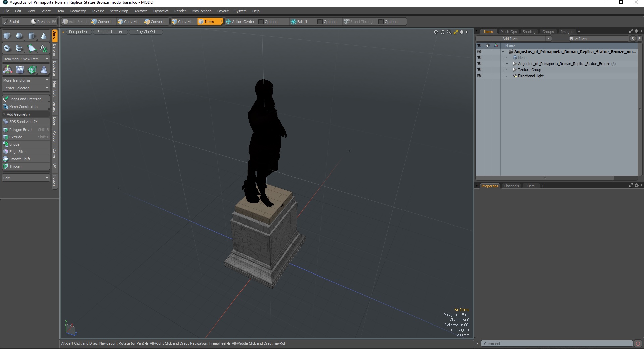Select the Pen polygon drawing tool
The width and height of the screenshot is (644, 349).
coord(32,48)
